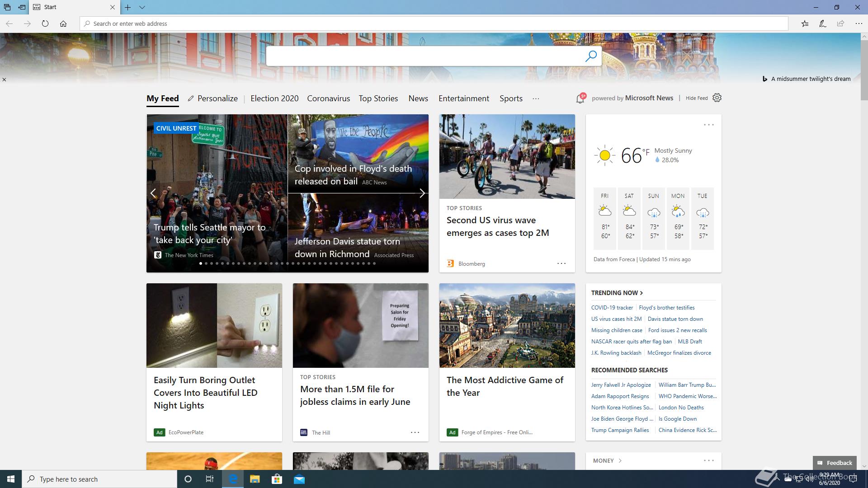The image size is (868, 488).
Task: Open Mail app from taskbar
Action: [299, 479]
